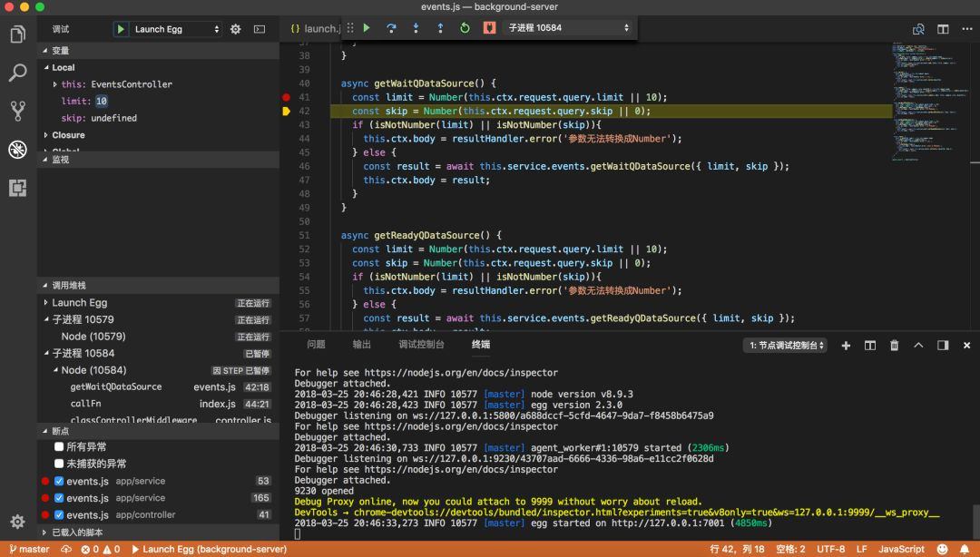Click the green Restart debug icon

pos(465,28)
